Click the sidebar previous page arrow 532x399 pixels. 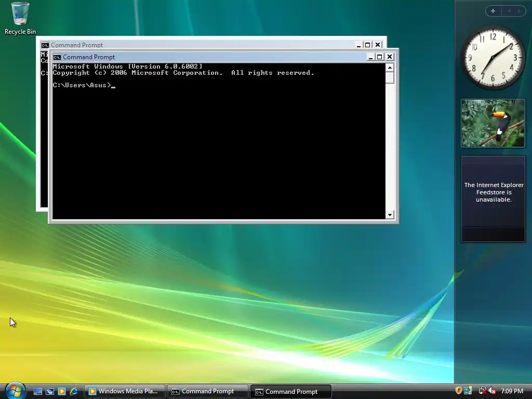pyautogui.click(x=509, y=11)
